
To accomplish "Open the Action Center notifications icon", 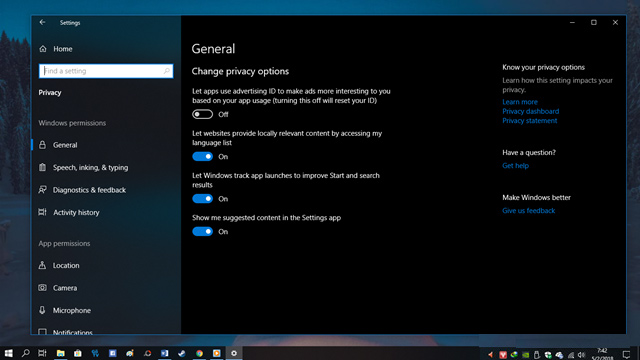I will pyautogui.click(x=627, y=354).
